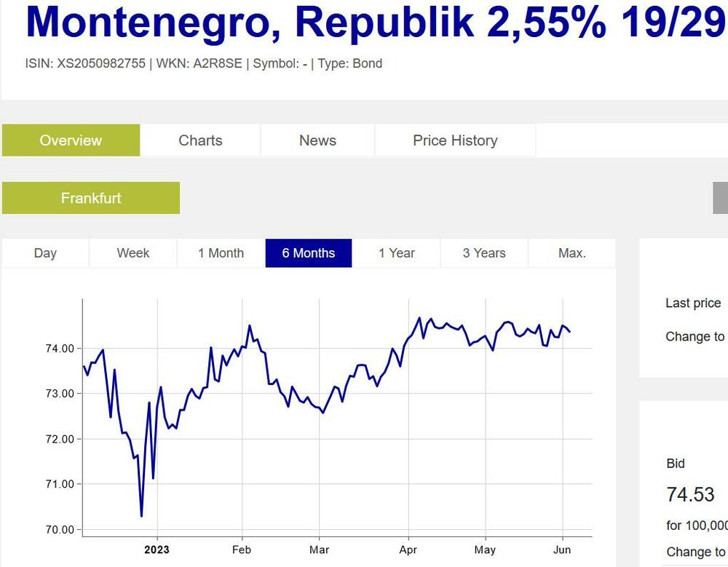This screenshot has height=567, width=728.
Task: Set chart range to Day
Action: [45, 253]
